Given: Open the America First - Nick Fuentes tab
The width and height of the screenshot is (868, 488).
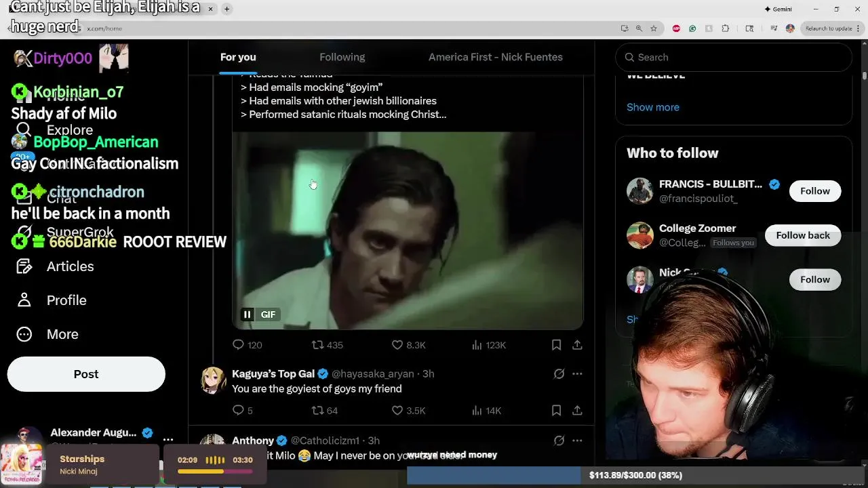Looking at the screenshot, I should 496,57.
